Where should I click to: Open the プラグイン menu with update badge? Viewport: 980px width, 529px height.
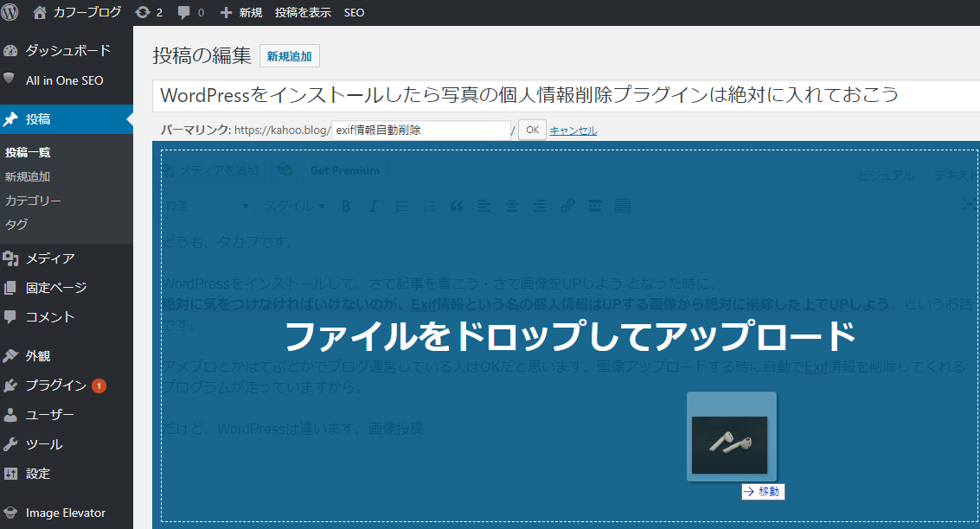(x=56, y=386)
